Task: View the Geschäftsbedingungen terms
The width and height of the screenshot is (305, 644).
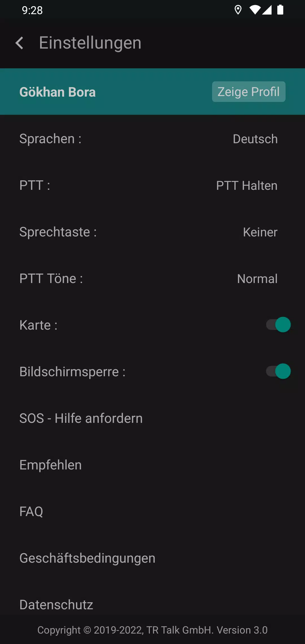Action: [152, 558]
